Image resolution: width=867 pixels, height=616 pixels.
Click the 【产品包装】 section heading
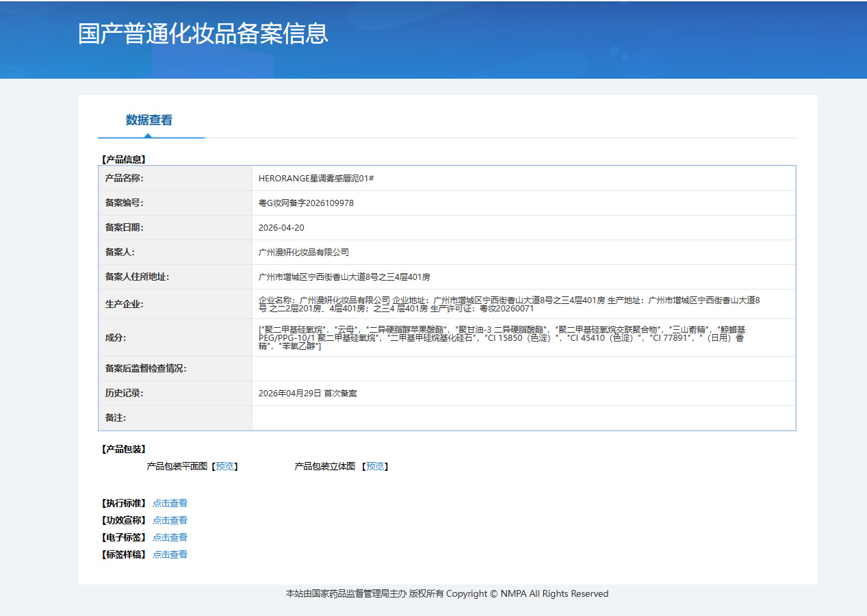tap(123, 450)
